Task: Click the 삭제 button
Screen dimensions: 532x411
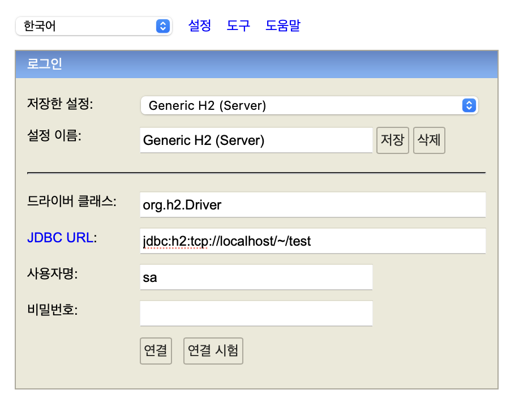Action: point(429,140)
